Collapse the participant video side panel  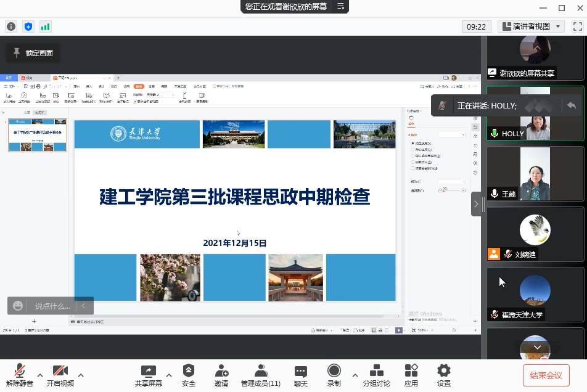pyautogui.click(x=476, y=204)
